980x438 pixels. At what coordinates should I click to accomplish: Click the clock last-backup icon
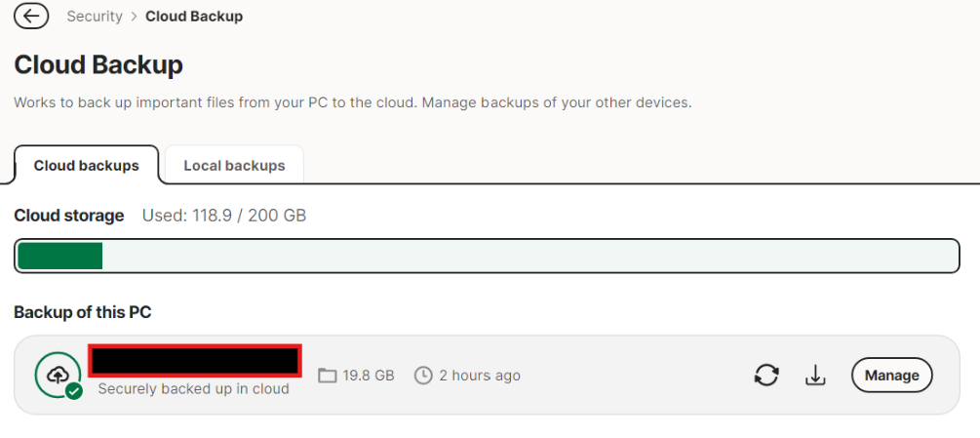pyautogui.click(x=423, y=376)
